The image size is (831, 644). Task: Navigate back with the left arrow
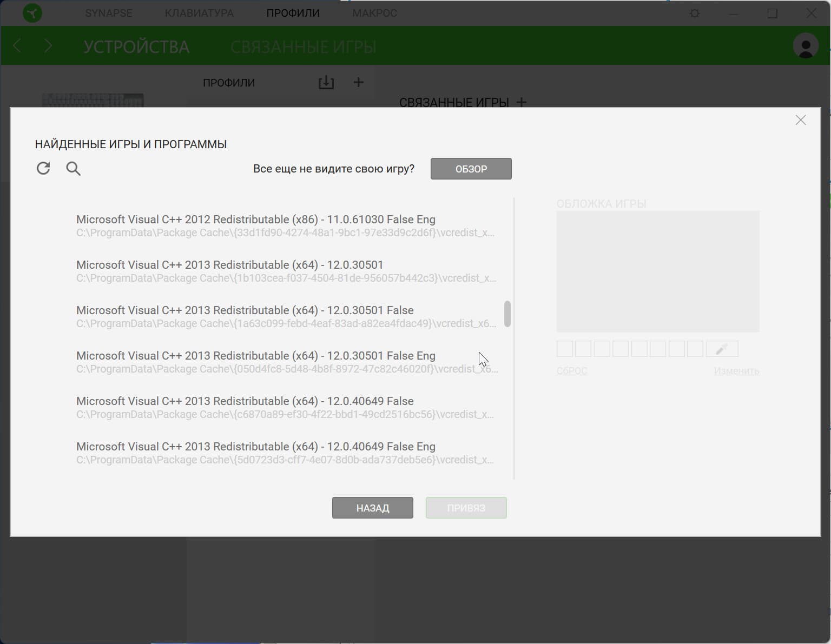[17, 46]
